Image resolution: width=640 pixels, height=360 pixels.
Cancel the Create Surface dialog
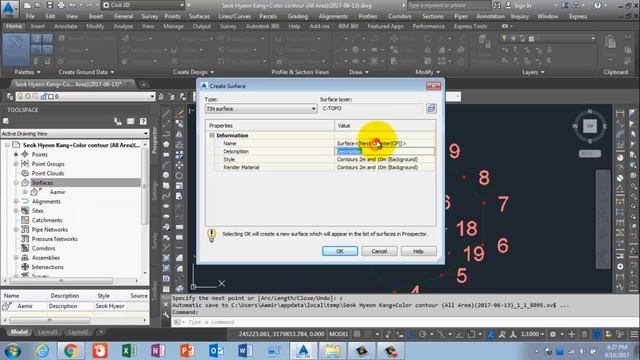pos(379,251)
